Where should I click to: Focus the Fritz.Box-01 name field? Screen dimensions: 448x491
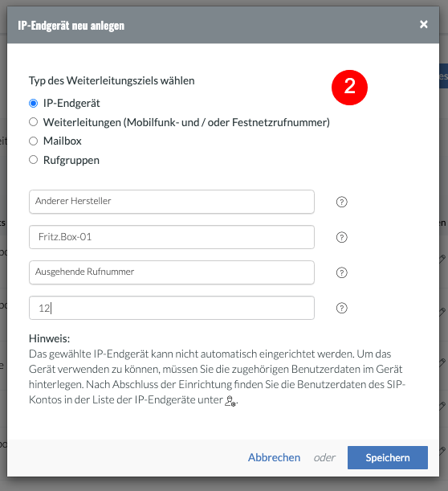172,237
